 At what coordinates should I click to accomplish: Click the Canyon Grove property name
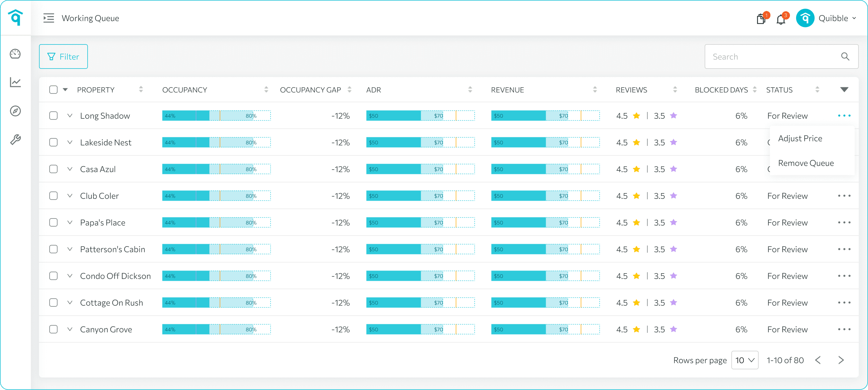pos(106,330)
